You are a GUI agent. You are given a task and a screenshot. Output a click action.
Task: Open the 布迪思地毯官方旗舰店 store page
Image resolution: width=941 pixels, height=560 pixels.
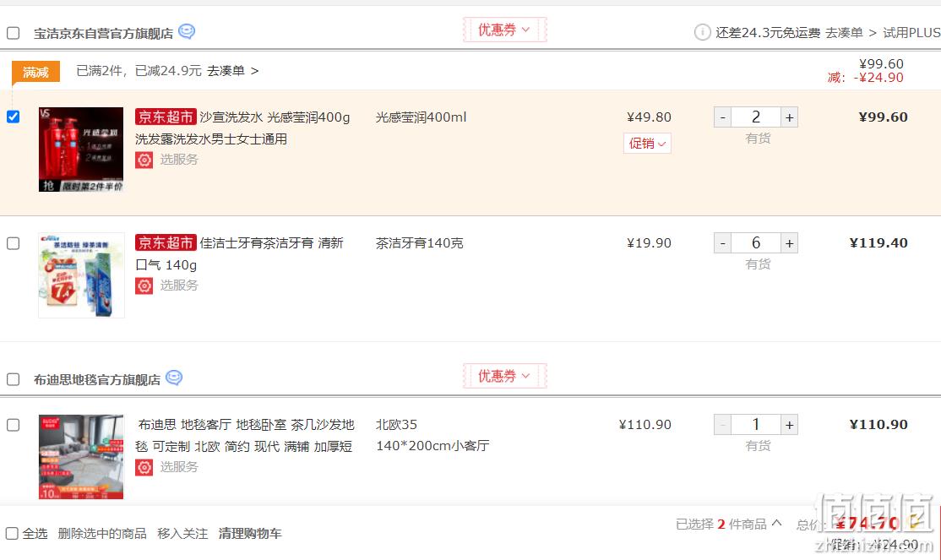[96, 380]
